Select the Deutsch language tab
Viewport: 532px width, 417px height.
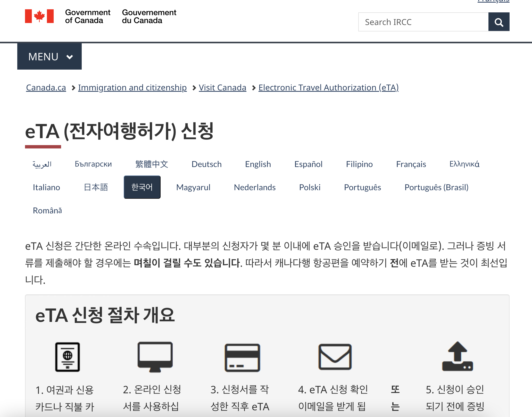tap(206, 164)
